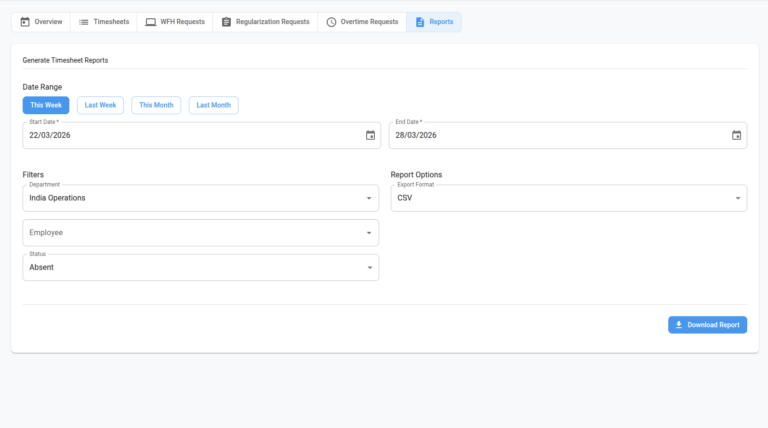Click the Timesheets list icon
Image resolution: width=768 pixels, height=428 pixels.
point(84,22)
